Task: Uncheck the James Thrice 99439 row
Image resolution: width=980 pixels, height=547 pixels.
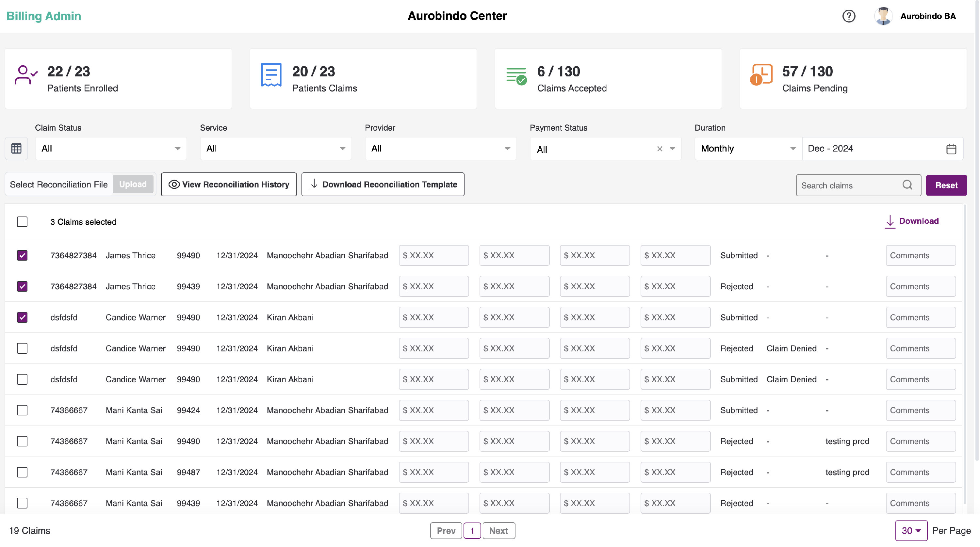Action: click(22, 286)
